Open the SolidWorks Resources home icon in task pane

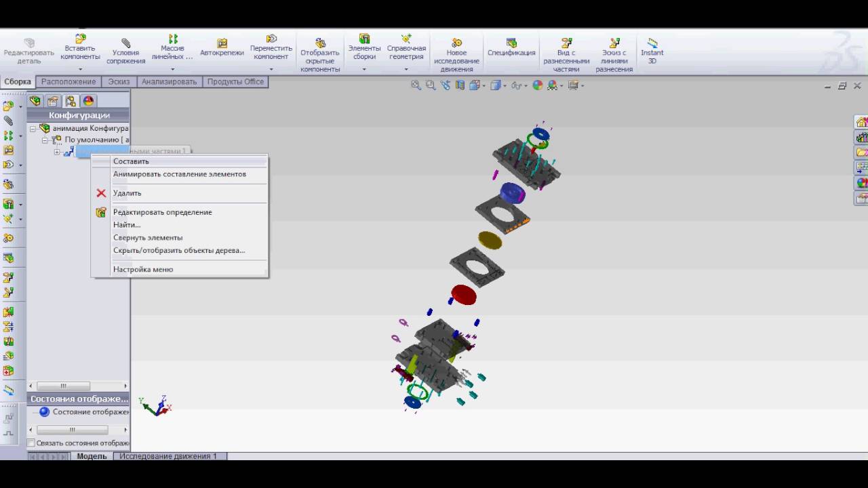(x=862, y=122)
